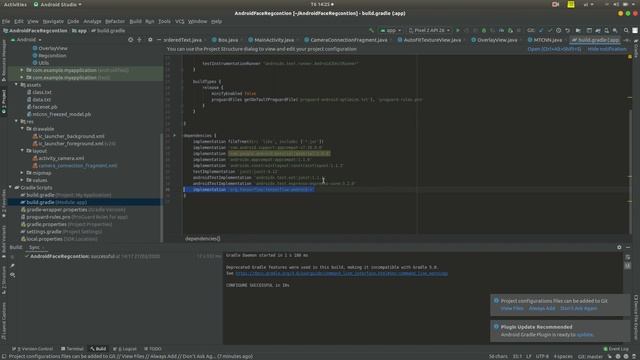Click the Ubuntu Activities button
The image size is (640, 360).
[x=15, y=4]
